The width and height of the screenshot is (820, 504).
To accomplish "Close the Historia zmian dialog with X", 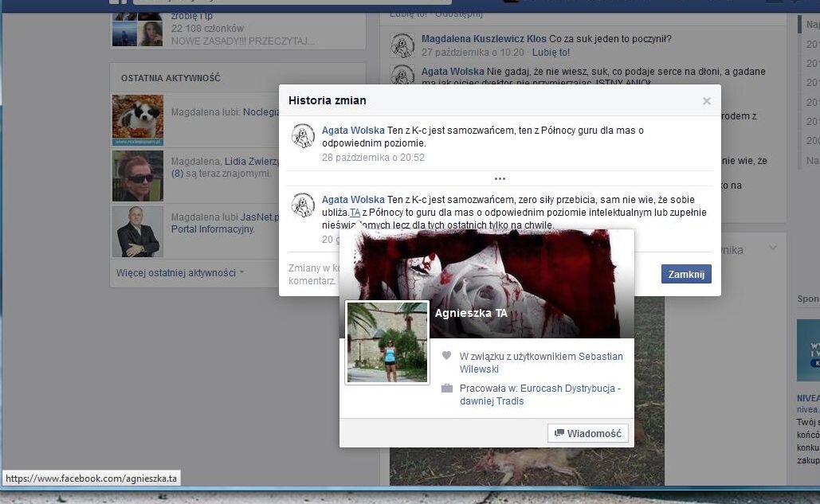I will (x=706, y=101).
